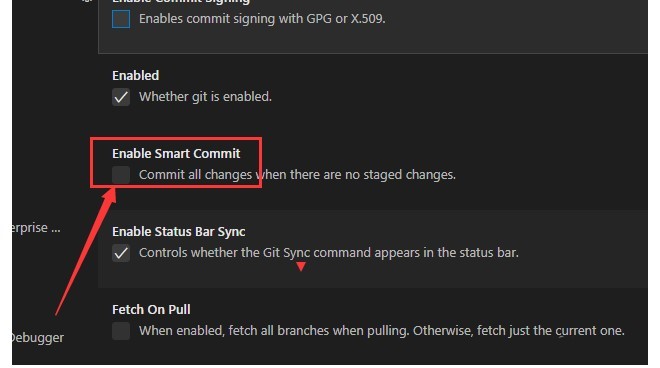Click the 'Enable Smart Commit' setting title

coord(176,153)
